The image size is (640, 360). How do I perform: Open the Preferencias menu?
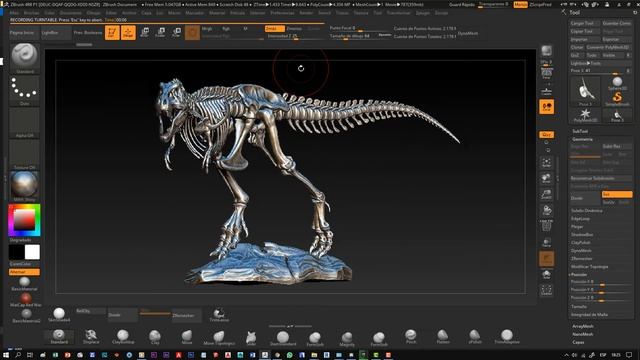282,13
